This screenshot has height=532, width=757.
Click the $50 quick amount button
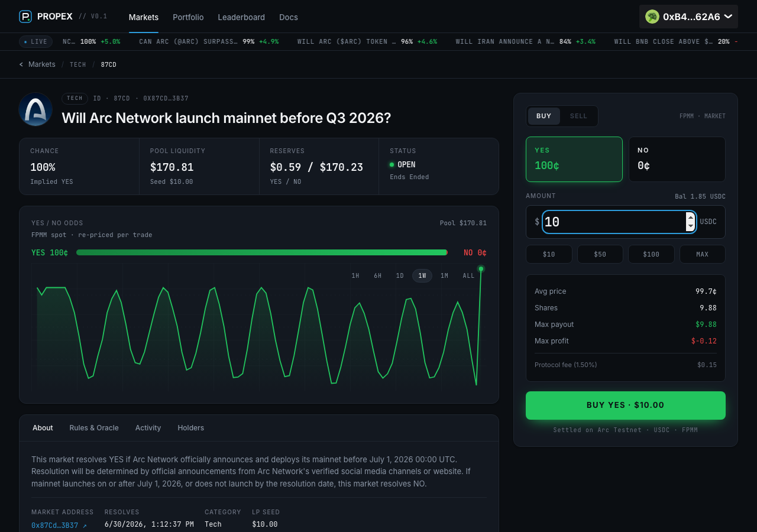pos(600,254)
